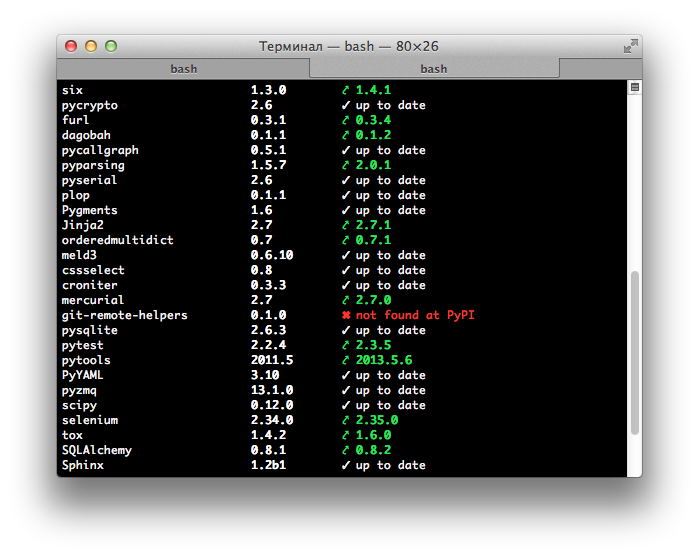Click the 'pytest' package name
This screenshot has width=699, height=556.
(82, 346)
